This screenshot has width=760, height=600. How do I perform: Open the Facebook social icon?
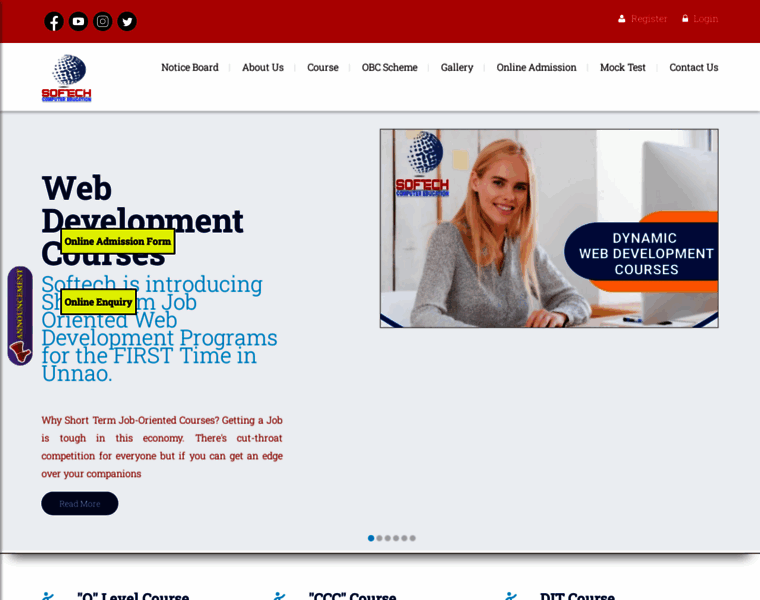point(54,21)
